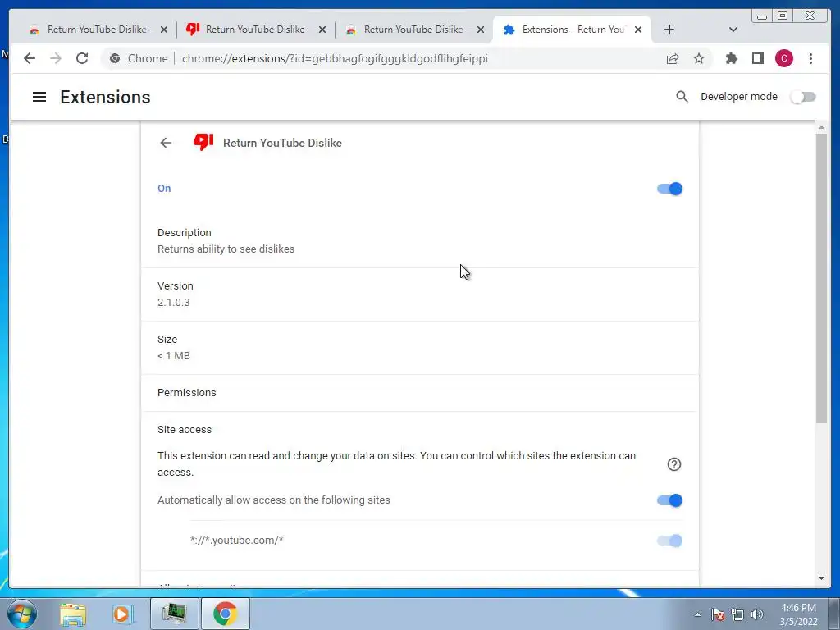Open the side panel icon
Screen dimensions: 840x630
coord(757,58)
